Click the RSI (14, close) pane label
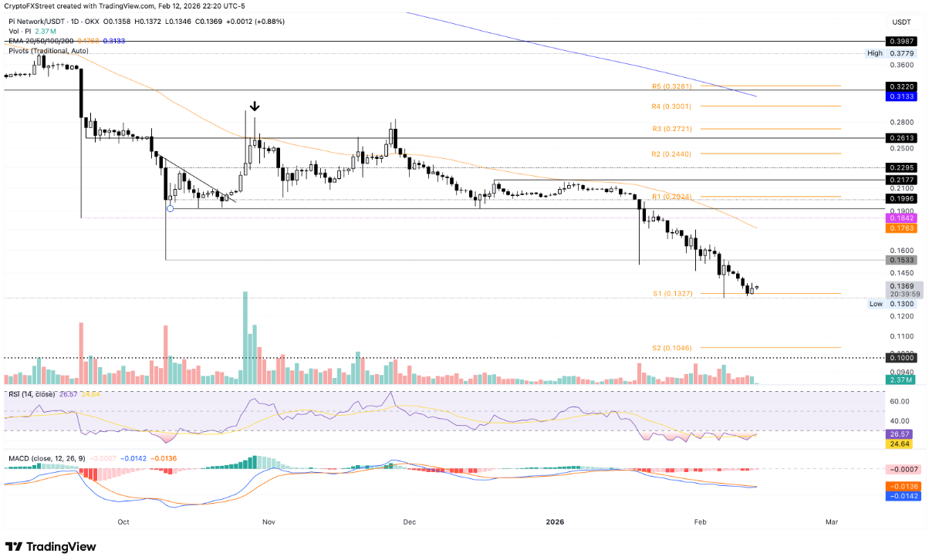Screen dimensions: 929x560 (34, 393)
